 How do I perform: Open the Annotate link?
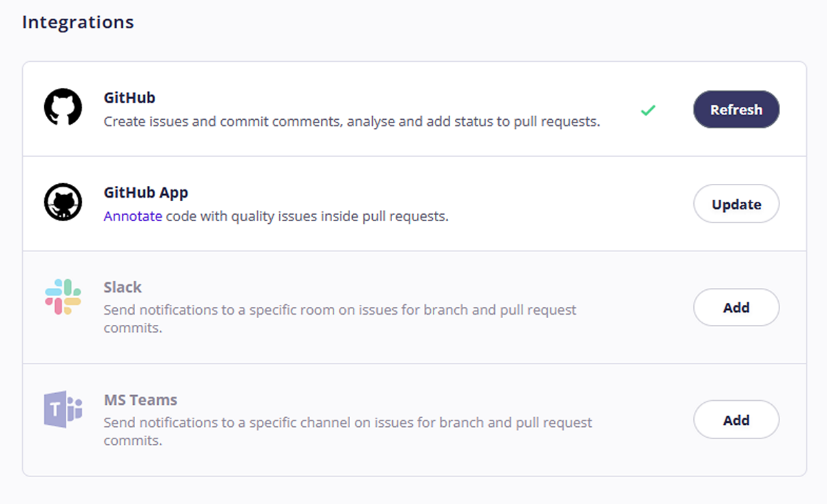tap(133, 216)
